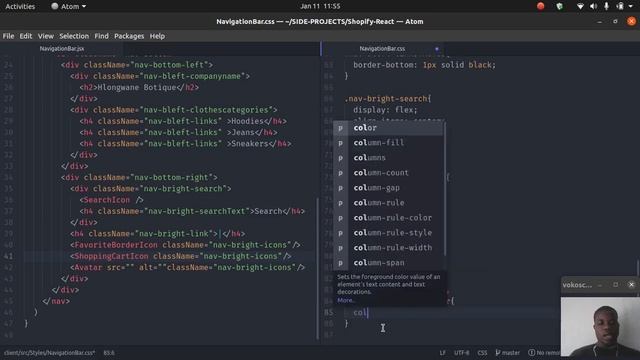Choose the 'column-rule' autocomplete suggestion

(389, 203)
